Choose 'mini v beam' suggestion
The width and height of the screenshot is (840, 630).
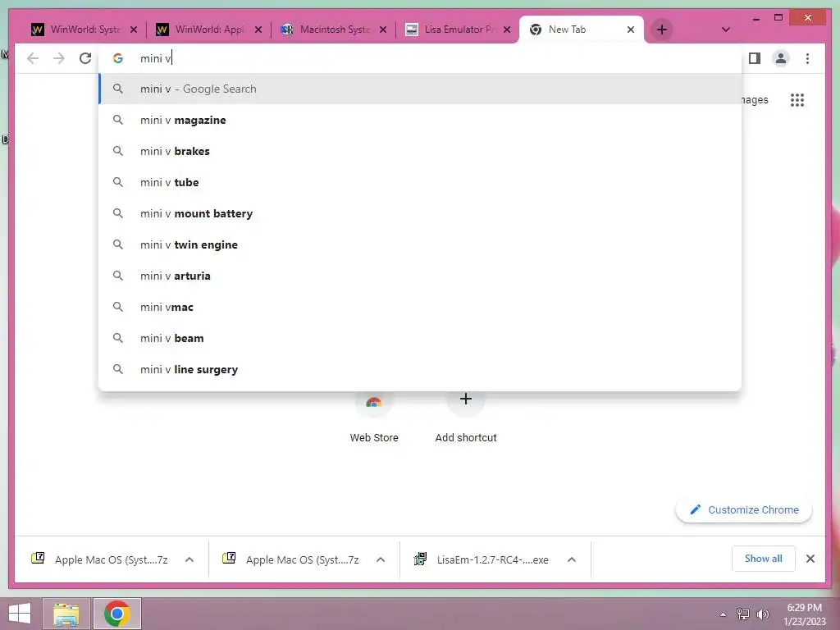pyautogui.click(x=420, y=338)
